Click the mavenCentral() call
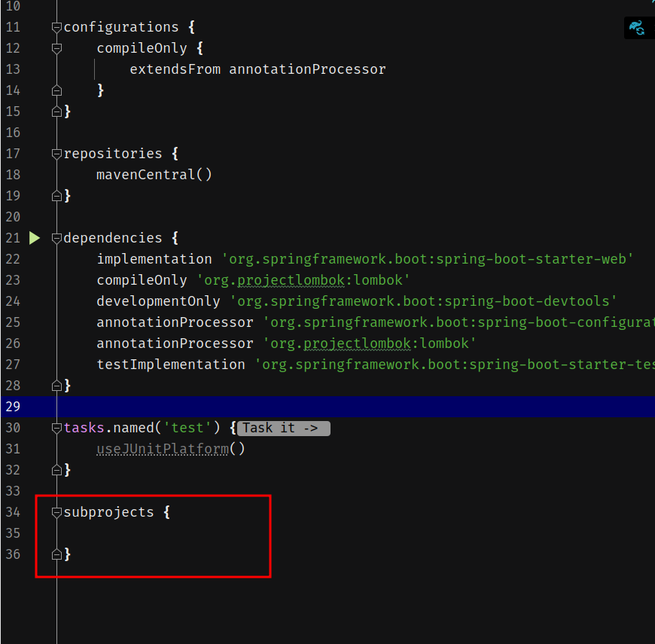 pyautogui.click(x=154, y=175)
